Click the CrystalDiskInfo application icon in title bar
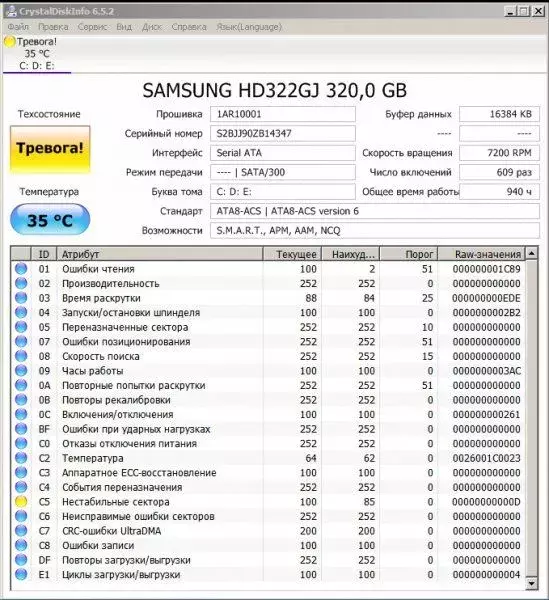549x600 pixels. [x=12, y=11]
